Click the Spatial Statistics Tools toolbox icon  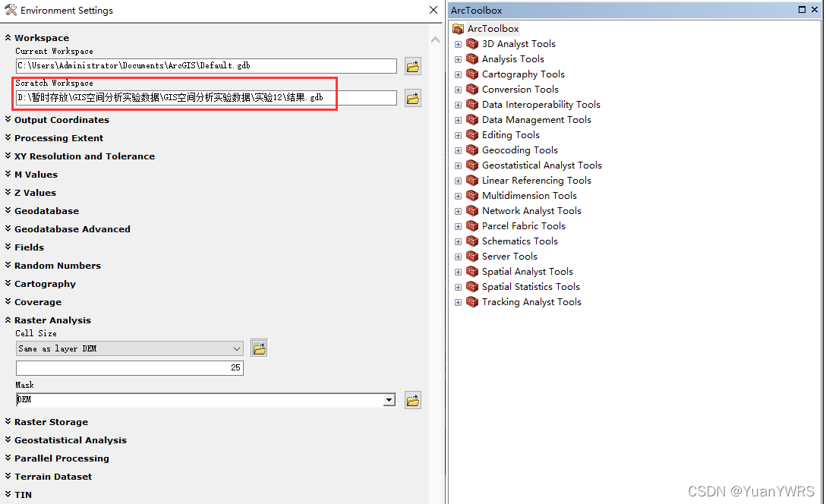(472, 287)
